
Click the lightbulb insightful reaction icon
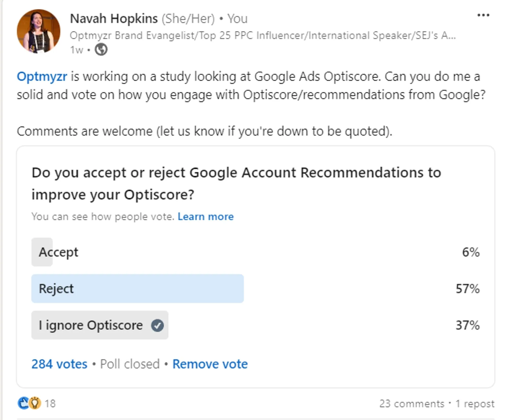(35, 403)
